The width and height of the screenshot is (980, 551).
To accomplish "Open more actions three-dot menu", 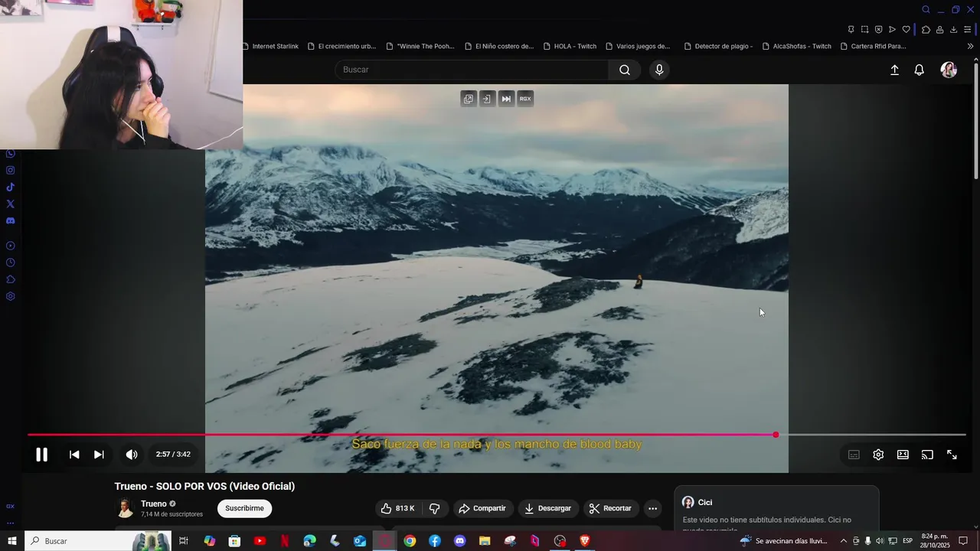I will tap(652, 508).
